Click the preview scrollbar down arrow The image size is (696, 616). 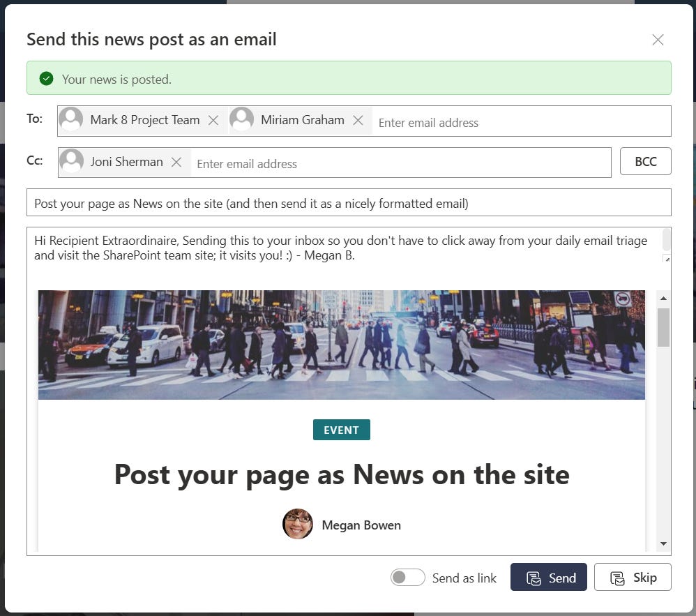[664, 543]
